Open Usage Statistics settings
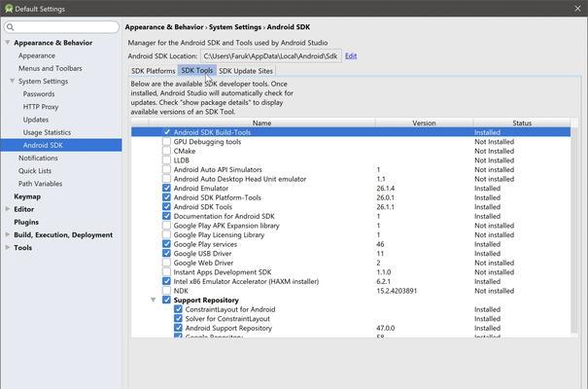The width and height of the screenshot is (588, 389). [47, 132]
